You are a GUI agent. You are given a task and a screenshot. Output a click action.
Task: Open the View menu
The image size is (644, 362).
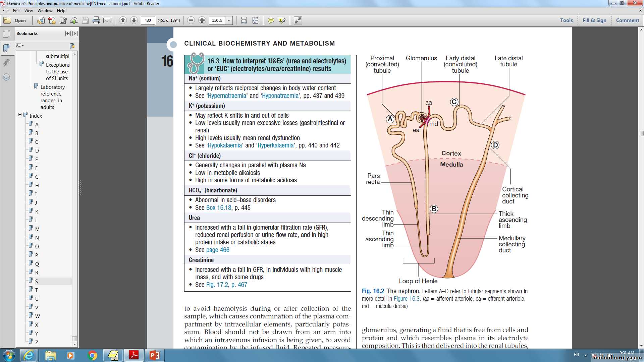point(29,11)
